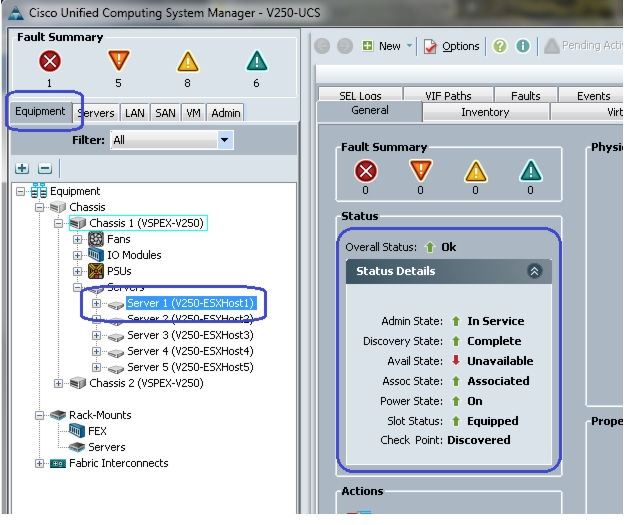Image resolution: width=630 pixels, height=525 pixels.
Task: Open the Faults tab
Action: 526,96
